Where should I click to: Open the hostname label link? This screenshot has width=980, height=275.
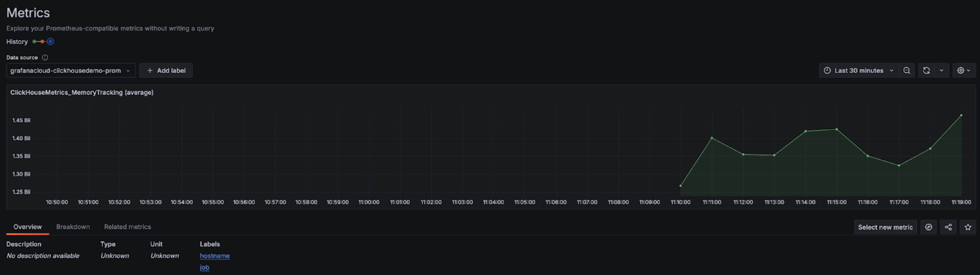pyautogui.click(x=214, y=256)
